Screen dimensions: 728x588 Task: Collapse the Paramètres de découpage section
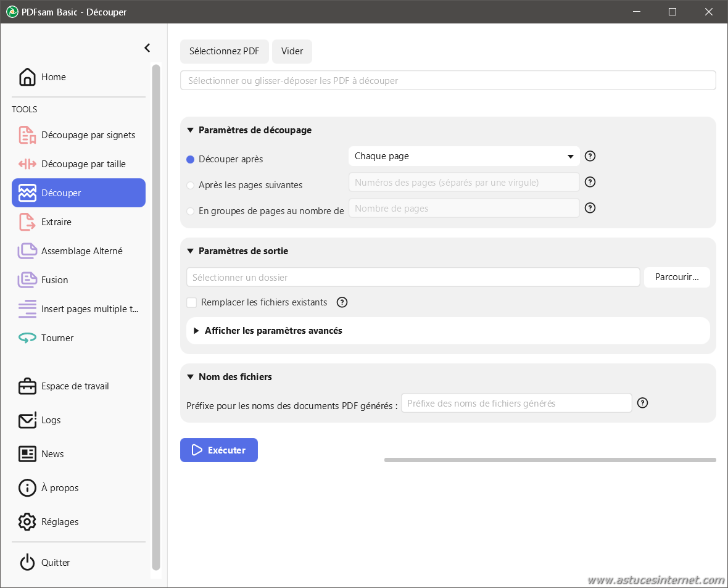pyautogui.click(x=191, y=130)
